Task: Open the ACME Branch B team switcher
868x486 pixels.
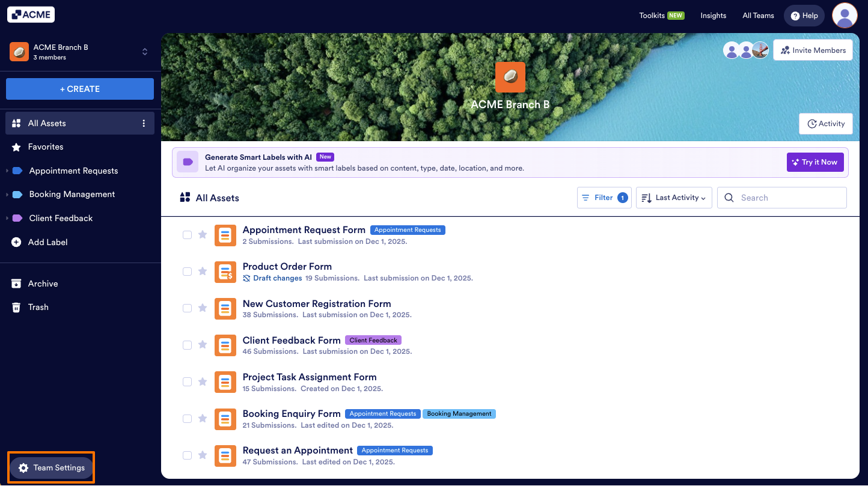Action: tap(80, 52)
